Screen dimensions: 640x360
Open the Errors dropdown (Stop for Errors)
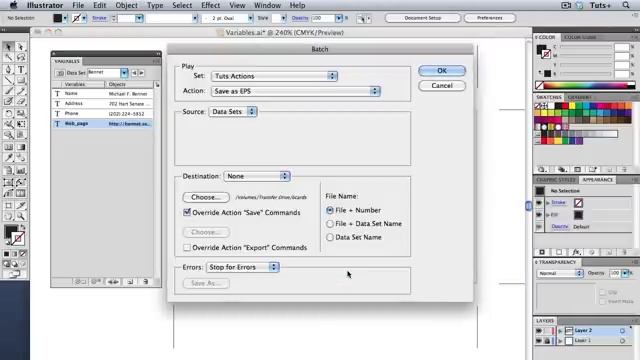[x=242, y=267]
